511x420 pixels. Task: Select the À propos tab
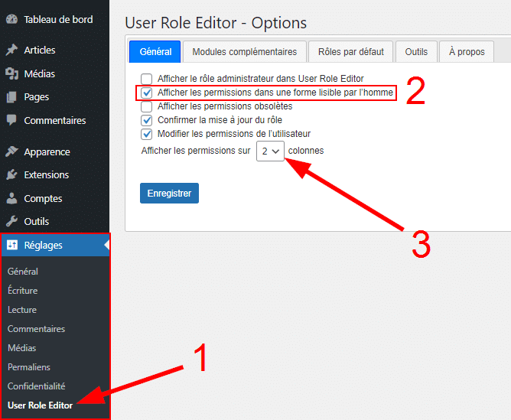467,52
